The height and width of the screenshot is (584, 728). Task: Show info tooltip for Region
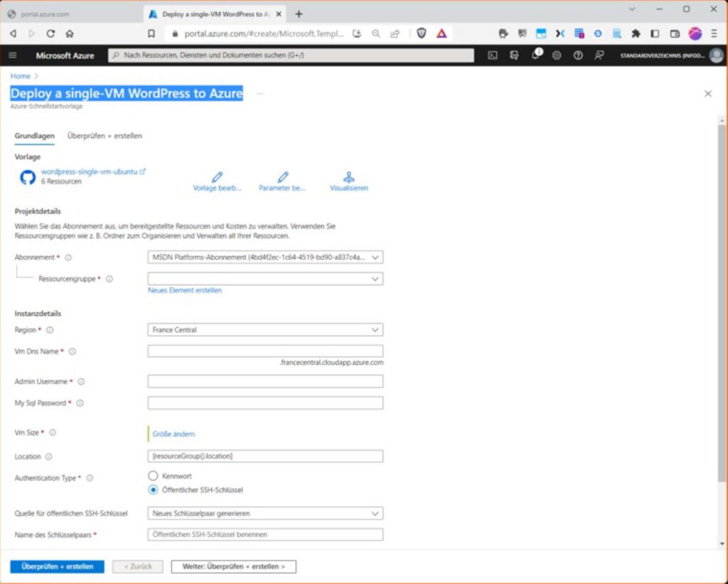(x=50, y=330)
